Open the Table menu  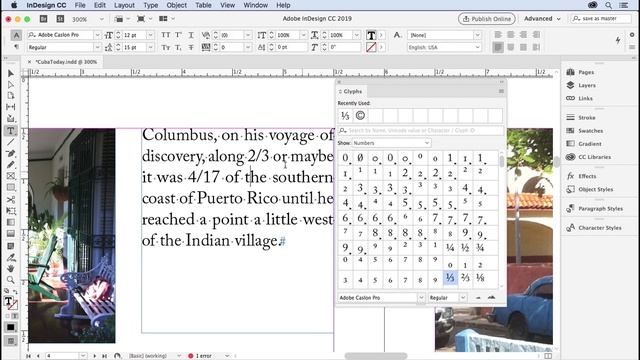pyautogui.click(x=203, y=5)
